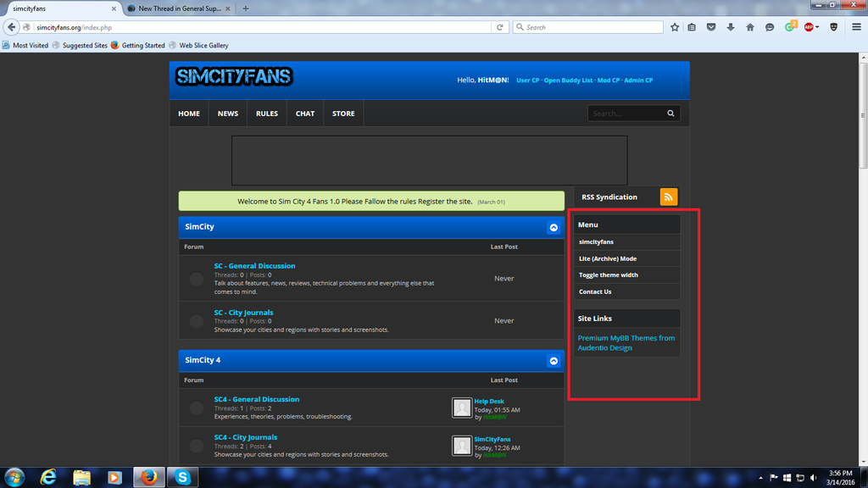
Task: Open SC4 - General Discussion forum
Action: [x=257, y=399]
